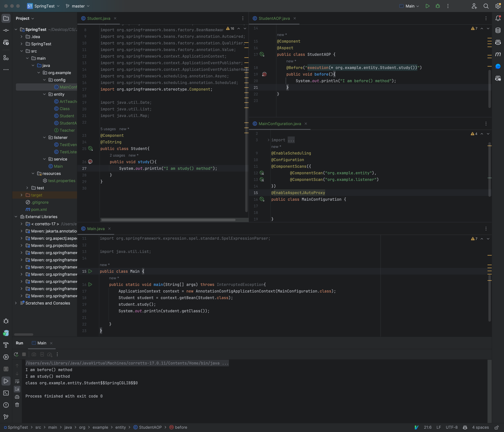504x432 pixels.
Task: Rerun Main in Run panel
Action: click(16, 354)
